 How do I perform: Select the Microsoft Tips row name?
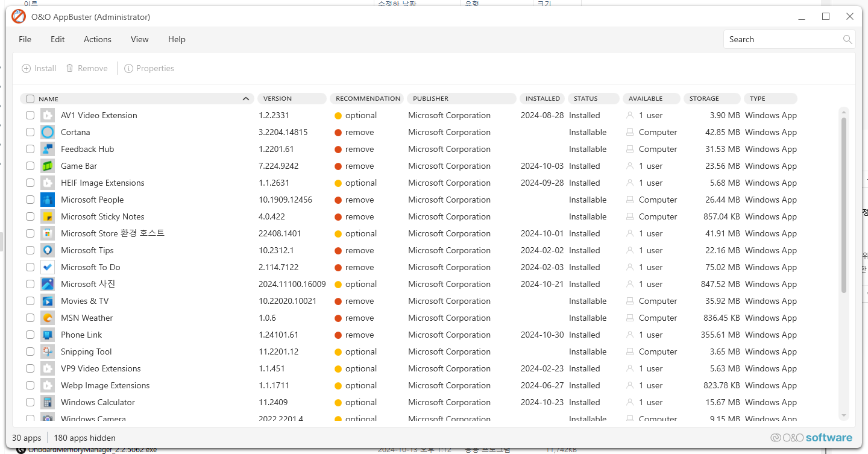[87, 250]
